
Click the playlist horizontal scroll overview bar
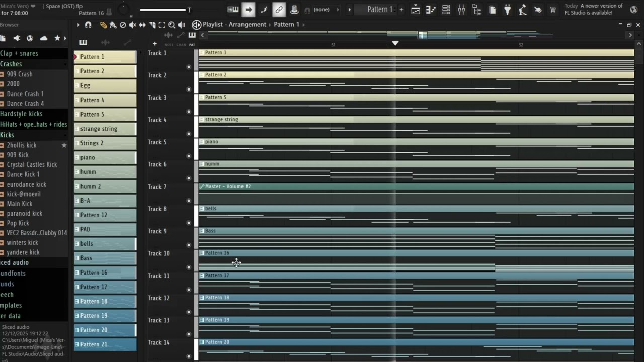pyautogui.click(x=416, y=35)
